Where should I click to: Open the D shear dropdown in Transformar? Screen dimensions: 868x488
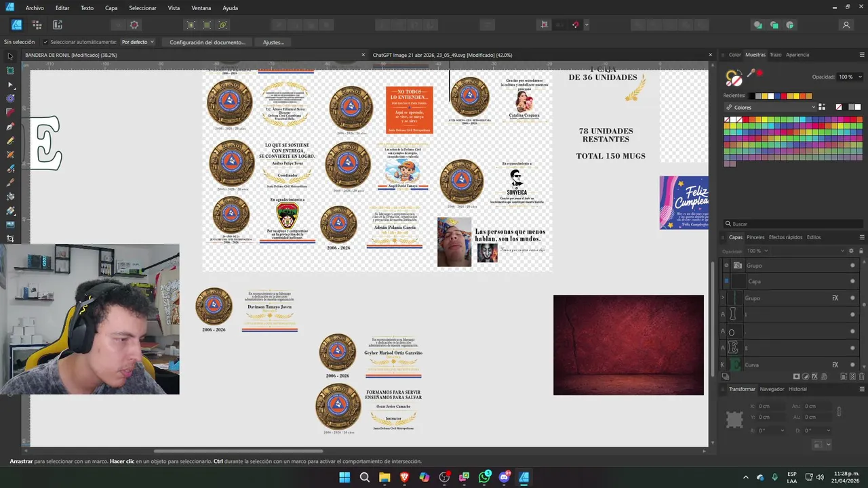[828, 430]
